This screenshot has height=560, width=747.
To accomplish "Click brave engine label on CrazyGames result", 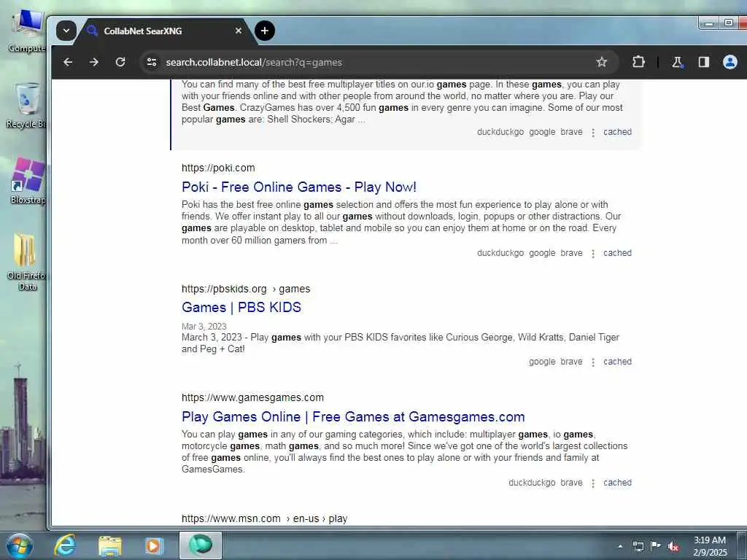I will tap(572, 132).
